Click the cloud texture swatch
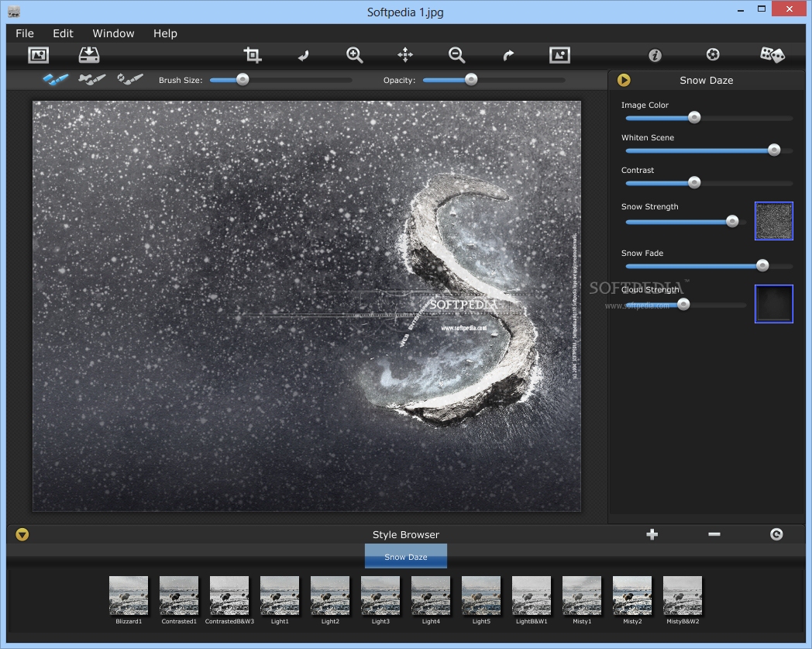This screenshot has height=649, width=812. click(x=774, y=304)
